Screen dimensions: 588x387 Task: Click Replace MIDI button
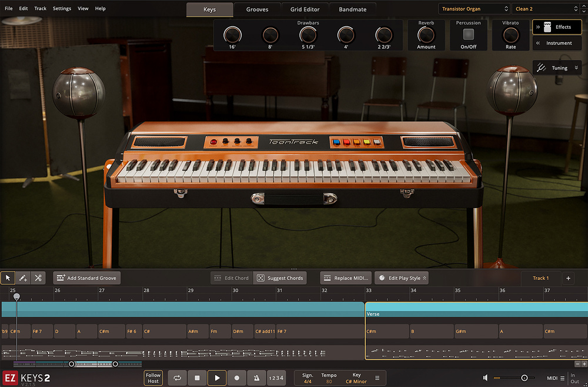(x=346, y=278)
